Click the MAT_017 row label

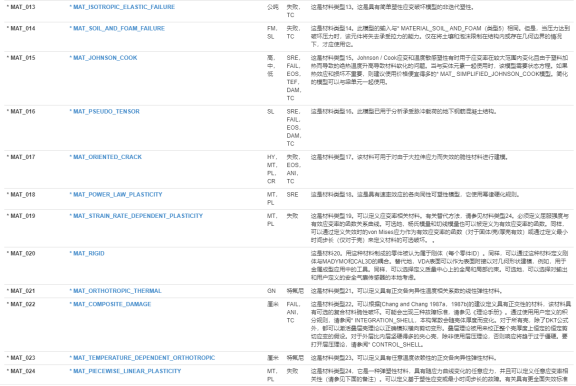click(21, 157)
